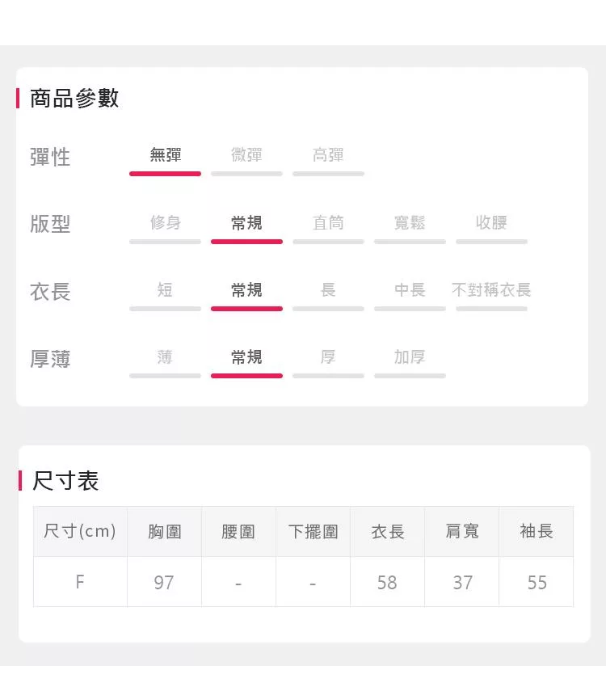
Task: Choose 短 garment length option
Action: click(165, 290)
